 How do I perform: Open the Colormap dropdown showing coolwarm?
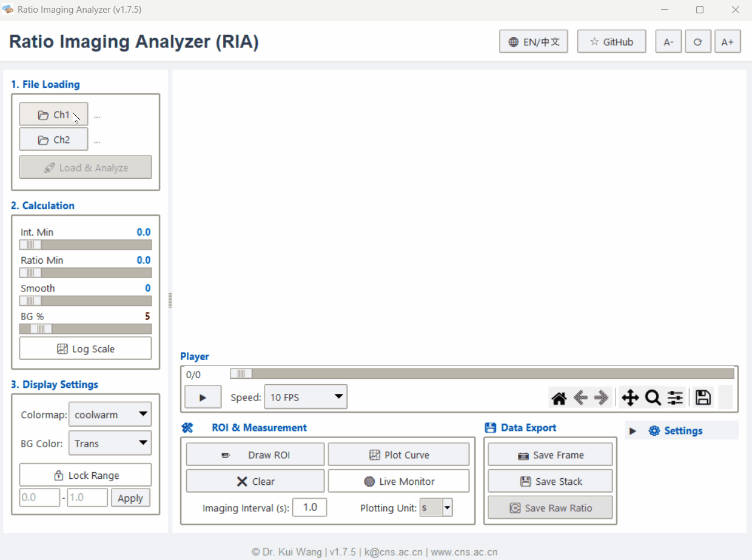[110, 414]
